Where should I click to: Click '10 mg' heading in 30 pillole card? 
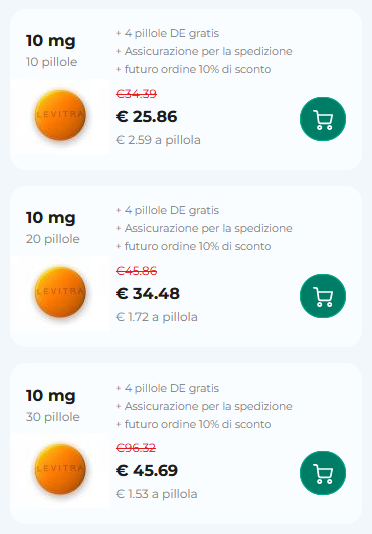pos(50,396)
